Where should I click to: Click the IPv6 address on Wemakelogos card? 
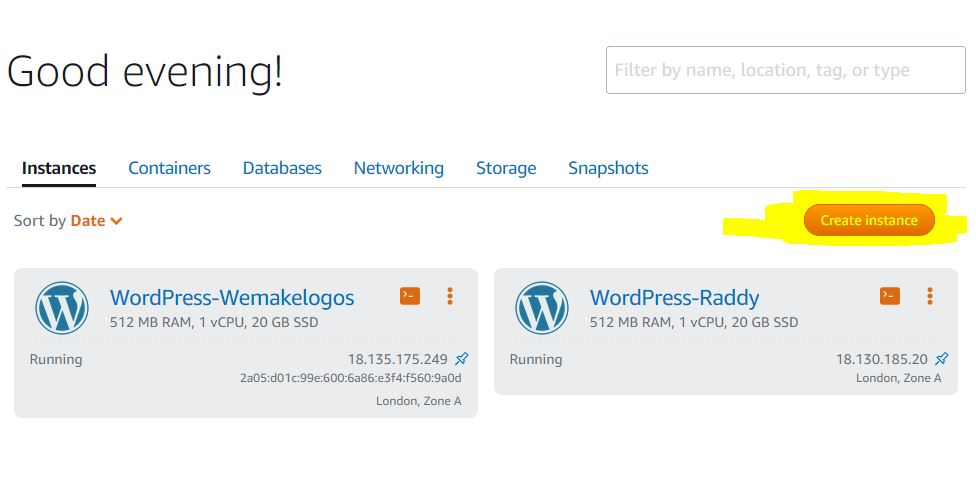pyautogui.click(x=350, y=378)
